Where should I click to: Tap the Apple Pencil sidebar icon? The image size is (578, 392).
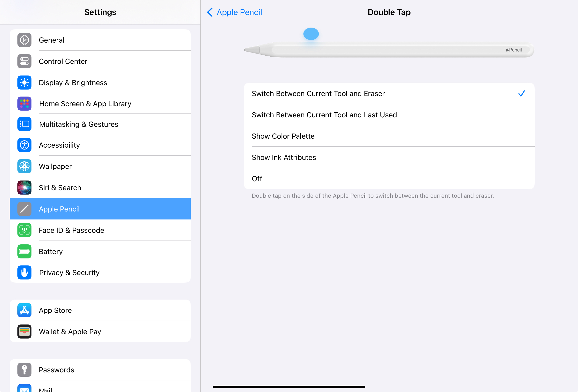(24, 209)
